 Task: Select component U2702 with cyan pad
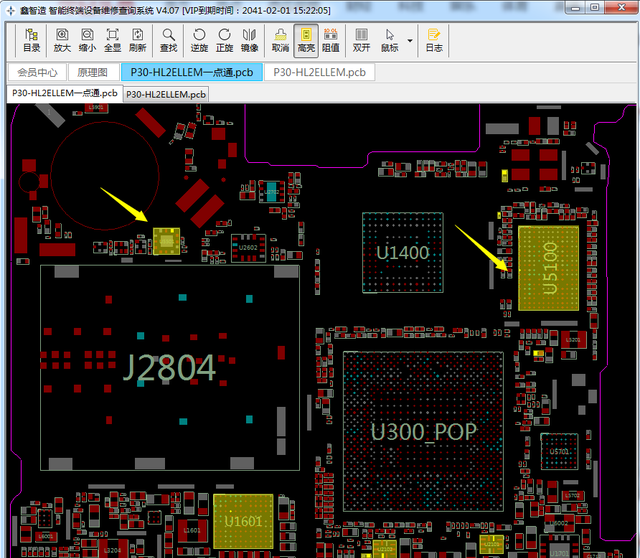tap(271, 192)
